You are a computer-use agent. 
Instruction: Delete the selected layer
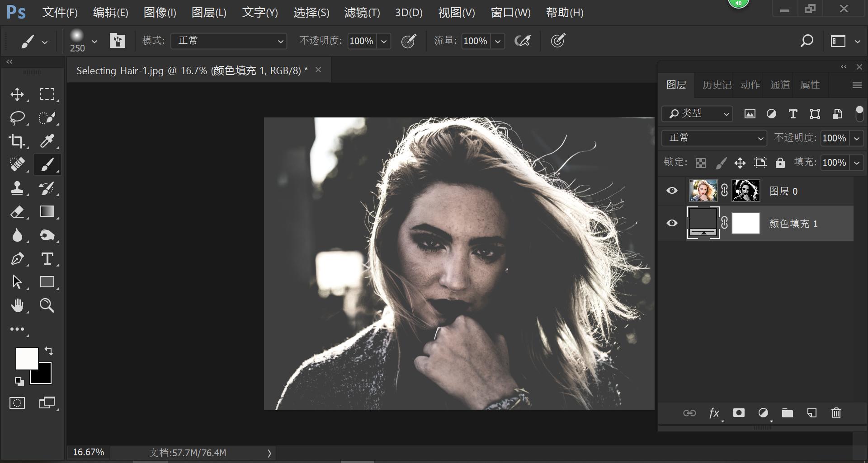click(836, 413)
